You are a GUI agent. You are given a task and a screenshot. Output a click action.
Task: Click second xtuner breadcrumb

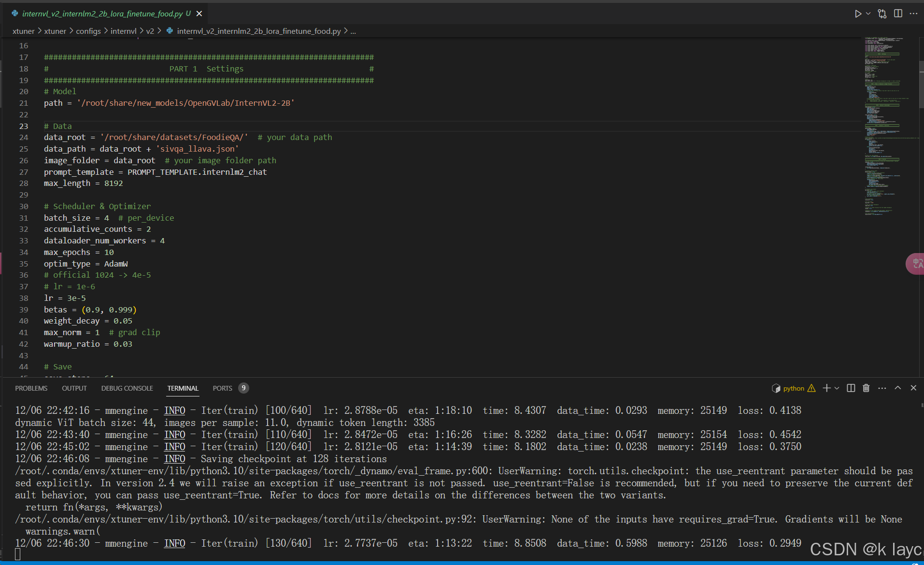coord(55,31)
